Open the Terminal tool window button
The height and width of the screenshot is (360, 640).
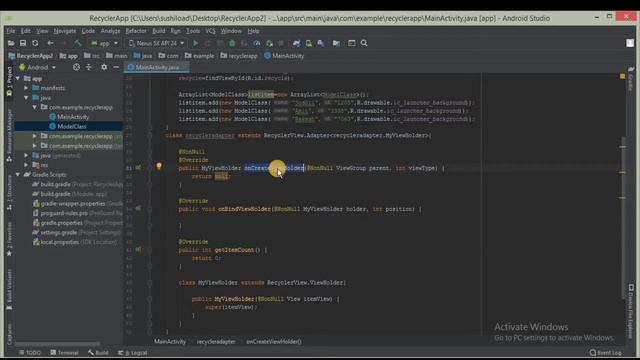[x=64, y=353]
